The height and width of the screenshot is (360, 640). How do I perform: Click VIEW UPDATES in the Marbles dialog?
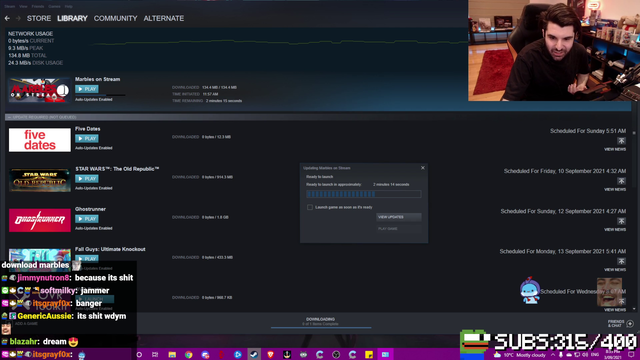click(398, 217)
